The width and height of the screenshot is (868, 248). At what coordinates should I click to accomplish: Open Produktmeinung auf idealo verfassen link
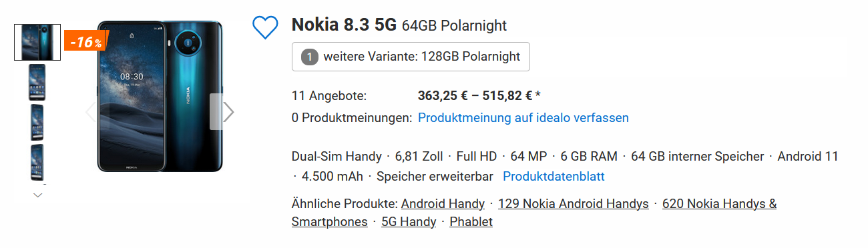(x=523, y=118)
